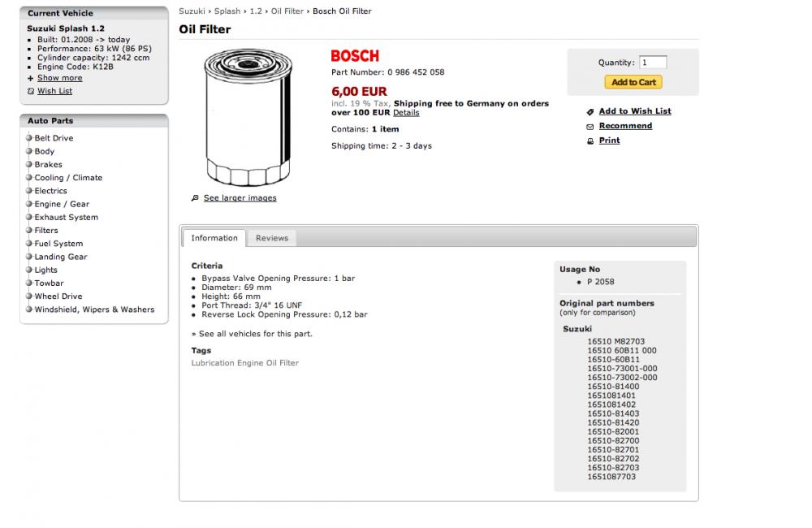Click part number 16510-73001-000
Screen dimensions: 812x528
coord(622,369)
